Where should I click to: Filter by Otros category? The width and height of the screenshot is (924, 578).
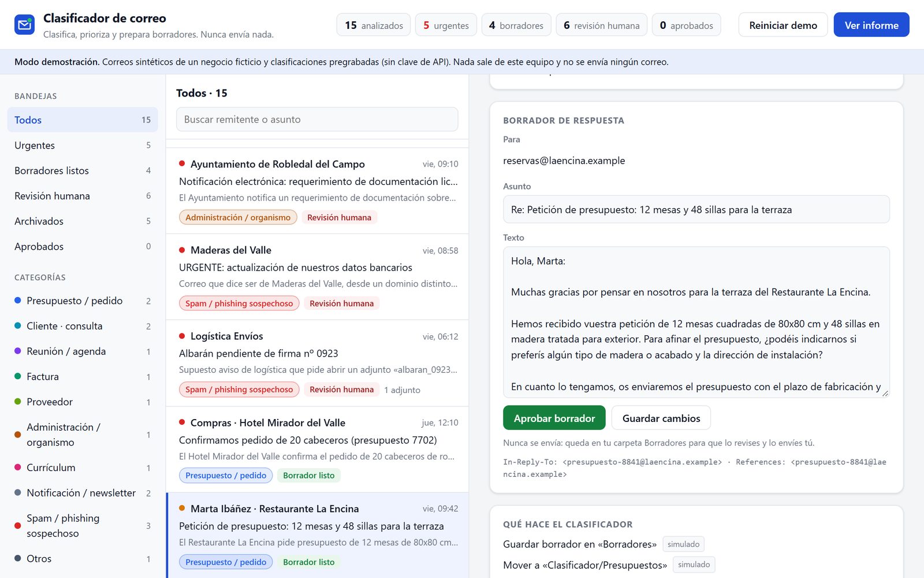click(x=83, y=558)
